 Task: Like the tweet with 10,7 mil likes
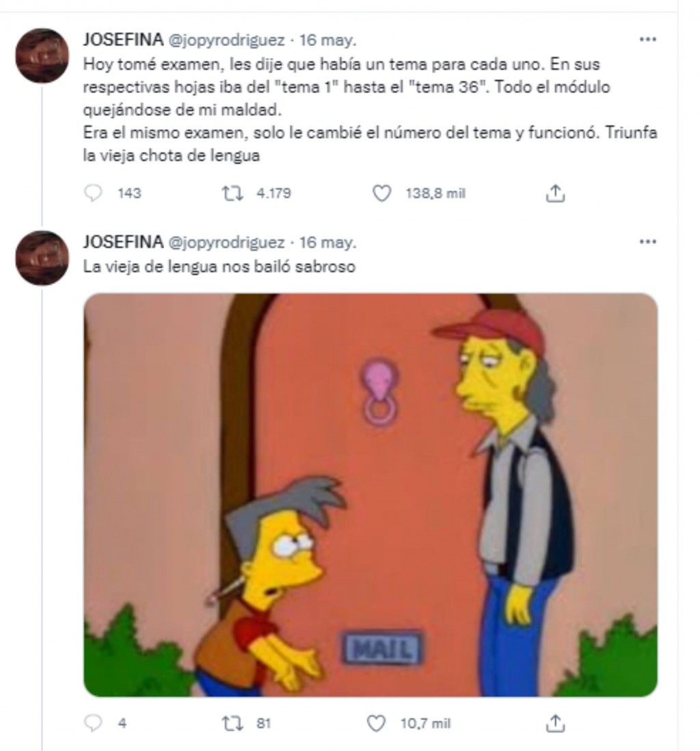tap(377, 724)
